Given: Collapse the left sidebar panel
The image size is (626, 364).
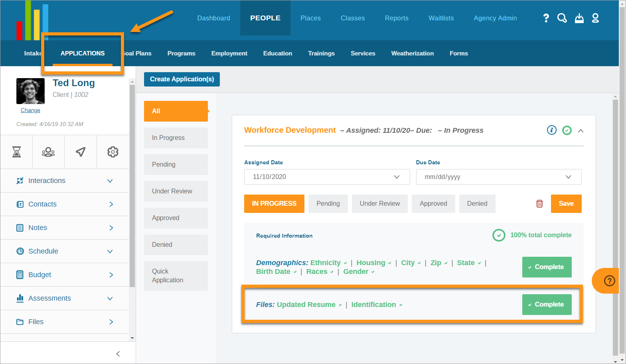Looking at the screenshot, I should point(118,354).
